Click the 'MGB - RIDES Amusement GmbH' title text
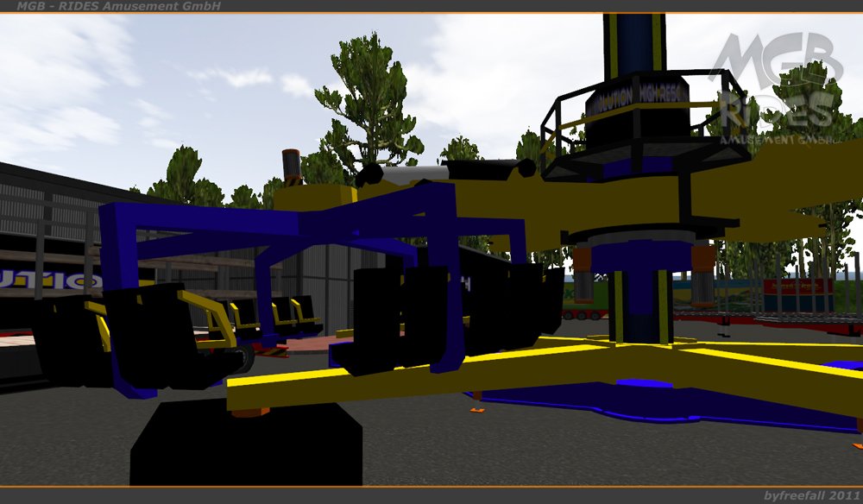 click(119, 6)
